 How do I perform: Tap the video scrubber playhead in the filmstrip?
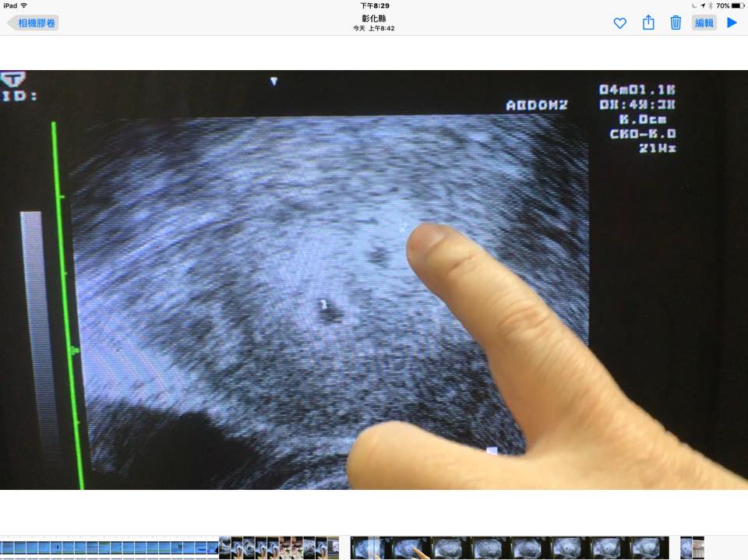[374, 548]
